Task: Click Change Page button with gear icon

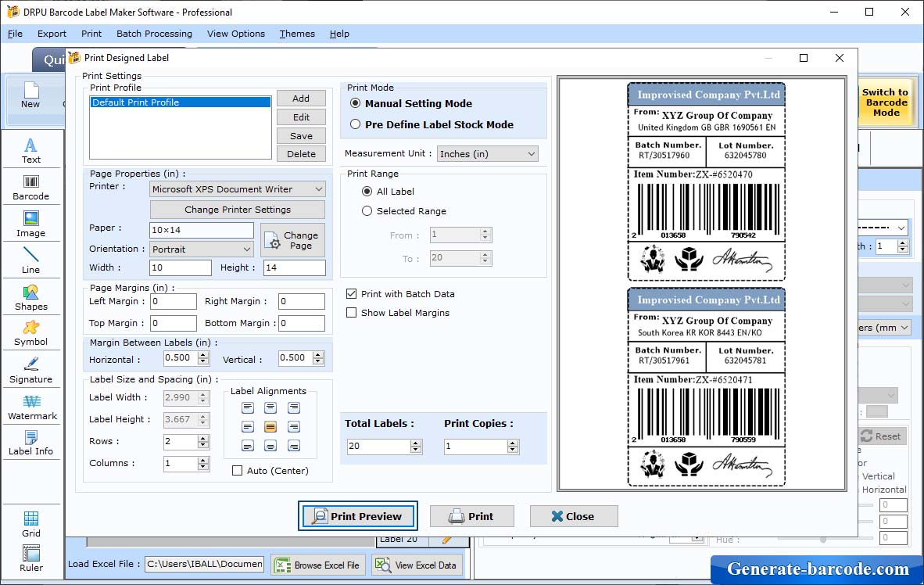Action: coord(293,240)
